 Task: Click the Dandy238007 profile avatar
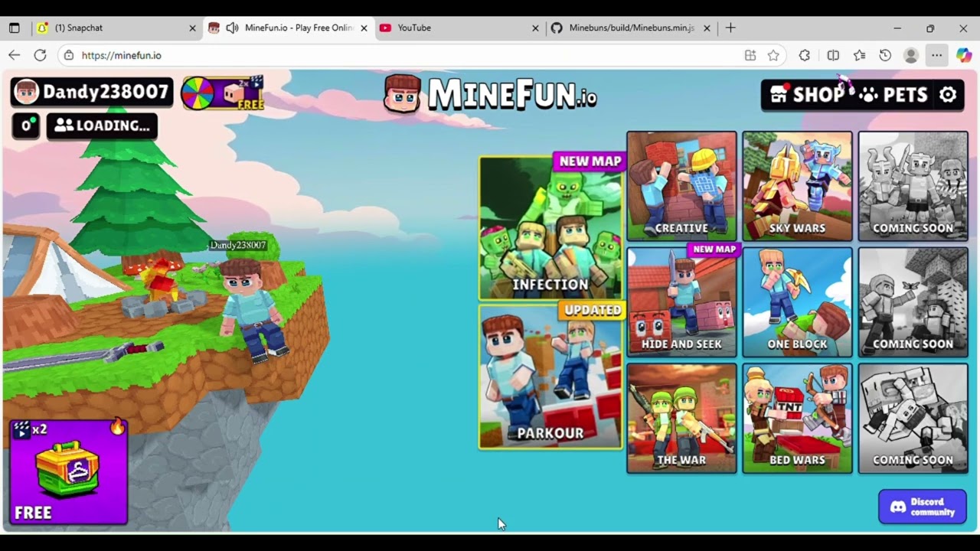[x=27, y=92]
